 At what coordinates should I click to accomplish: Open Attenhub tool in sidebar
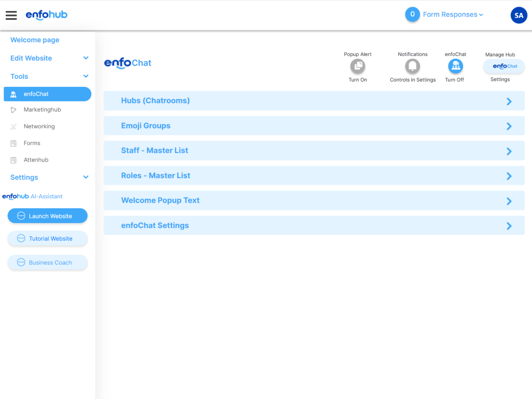(x=36, y=160)
